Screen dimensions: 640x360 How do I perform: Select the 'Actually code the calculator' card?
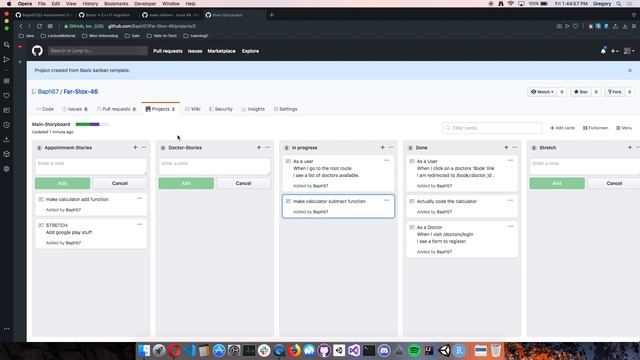click(462, 206)
